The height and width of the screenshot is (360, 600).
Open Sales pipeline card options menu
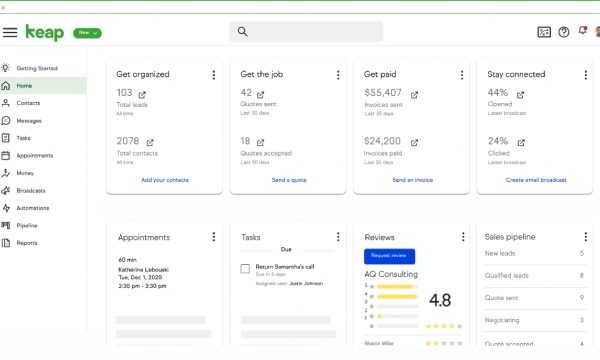coord(585,237)
